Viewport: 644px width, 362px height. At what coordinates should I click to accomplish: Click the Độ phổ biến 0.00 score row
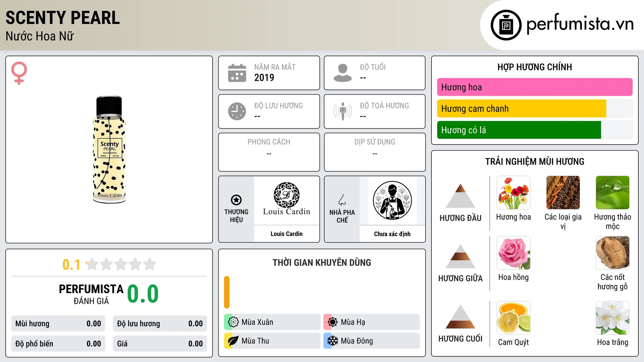(58, 344)
